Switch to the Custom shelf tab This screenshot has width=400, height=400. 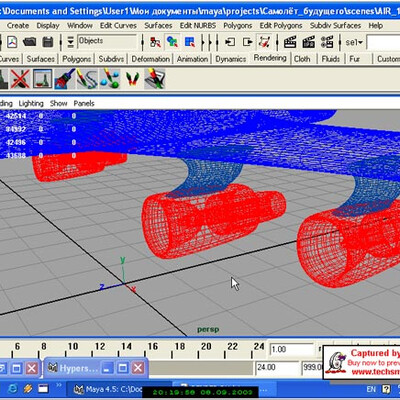point(388,59)
